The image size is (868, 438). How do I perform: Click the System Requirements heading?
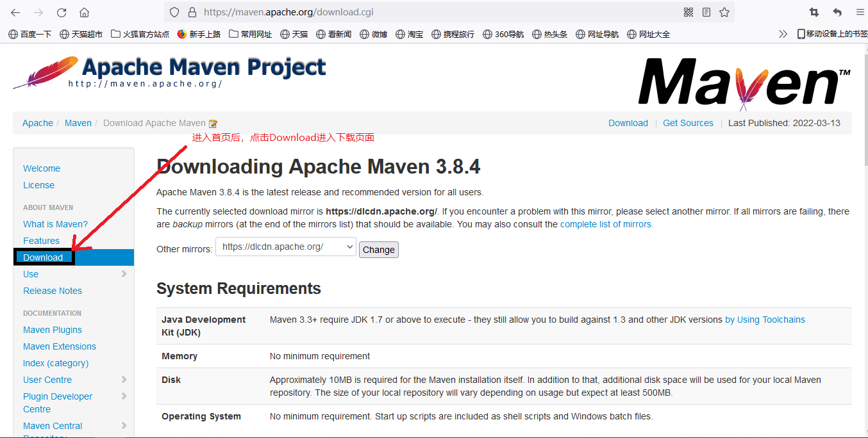point(238,288)
